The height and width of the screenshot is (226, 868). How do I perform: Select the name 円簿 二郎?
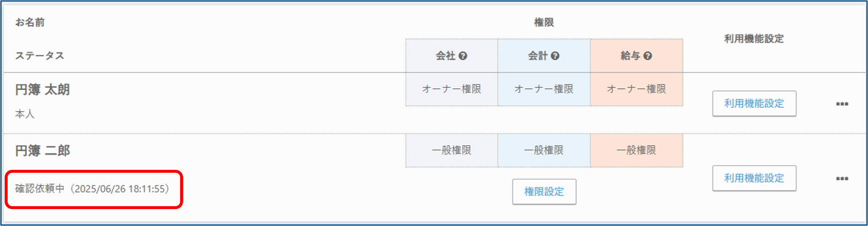(x=42, y=151)
